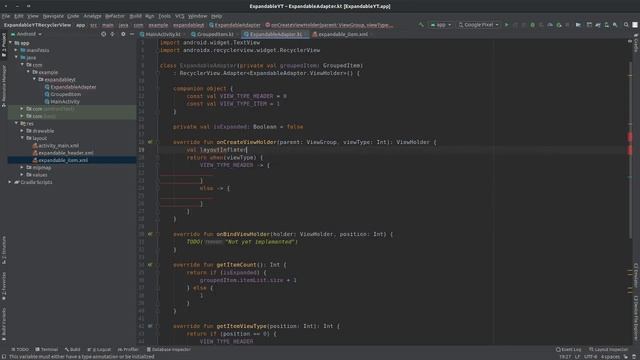Collapse the java folder

(x=16, y=58)
